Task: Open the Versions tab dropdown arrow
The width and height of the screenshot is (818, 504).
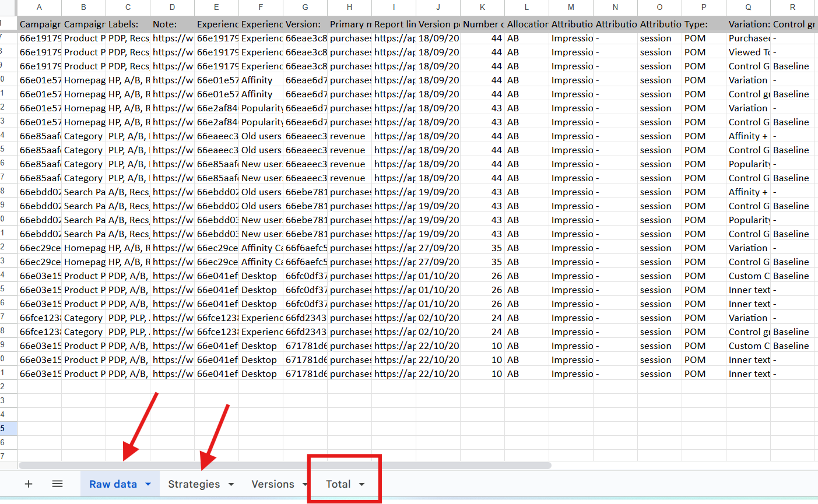Action: [304, 484]
